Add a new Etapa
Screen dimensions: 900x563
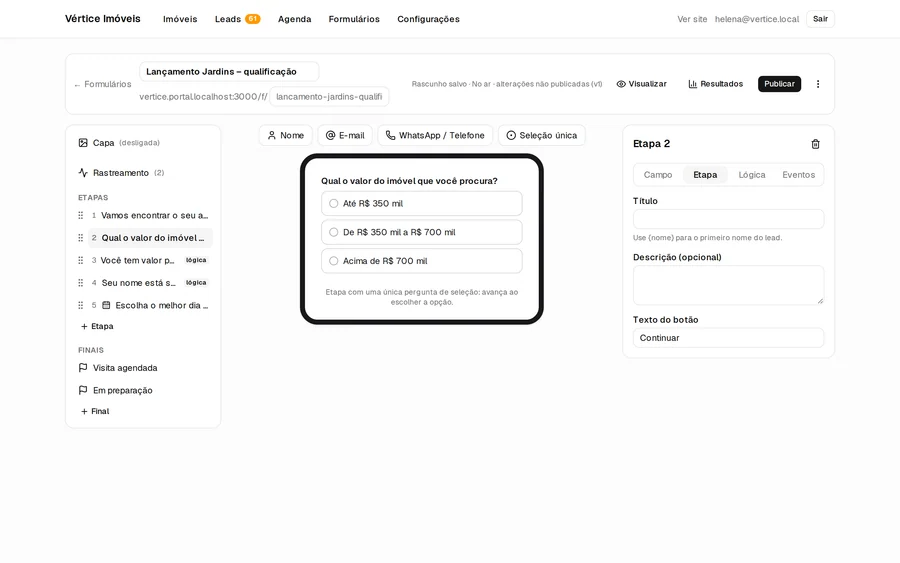(97, 327)
